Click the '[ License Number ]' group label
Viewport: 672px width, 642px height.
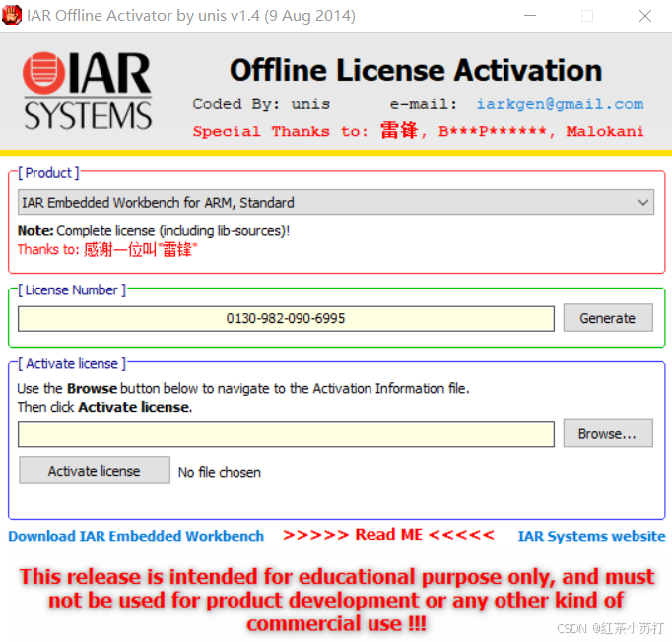[x=72, y=289]
